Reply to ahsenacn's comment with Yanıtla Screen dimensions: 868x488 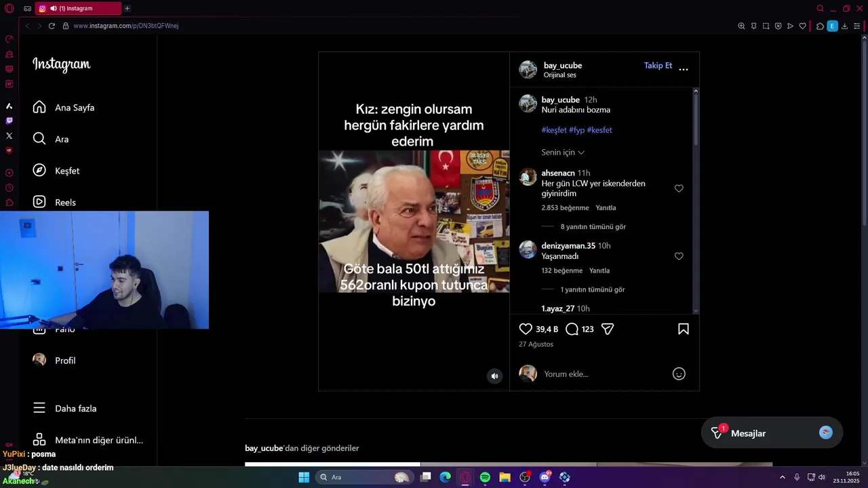tap(606, 207)
